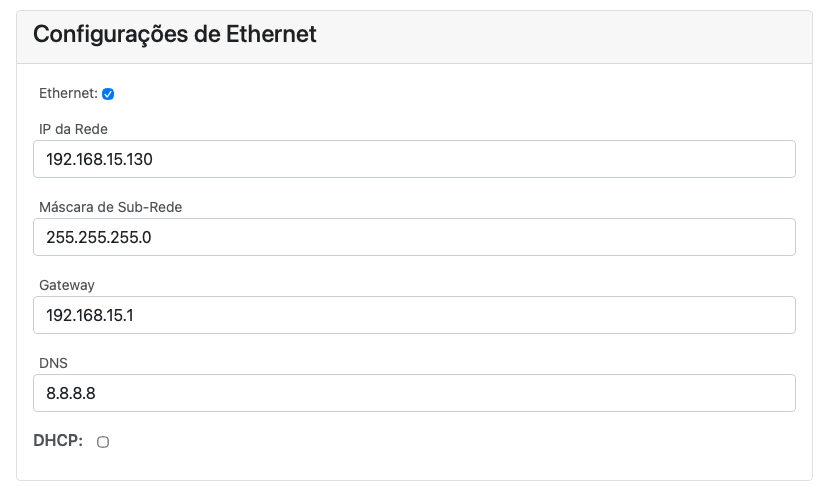This screenshot has height=493, width=831.
Task: Click the "DNS" field label
Action: click(x=53, y=363)
